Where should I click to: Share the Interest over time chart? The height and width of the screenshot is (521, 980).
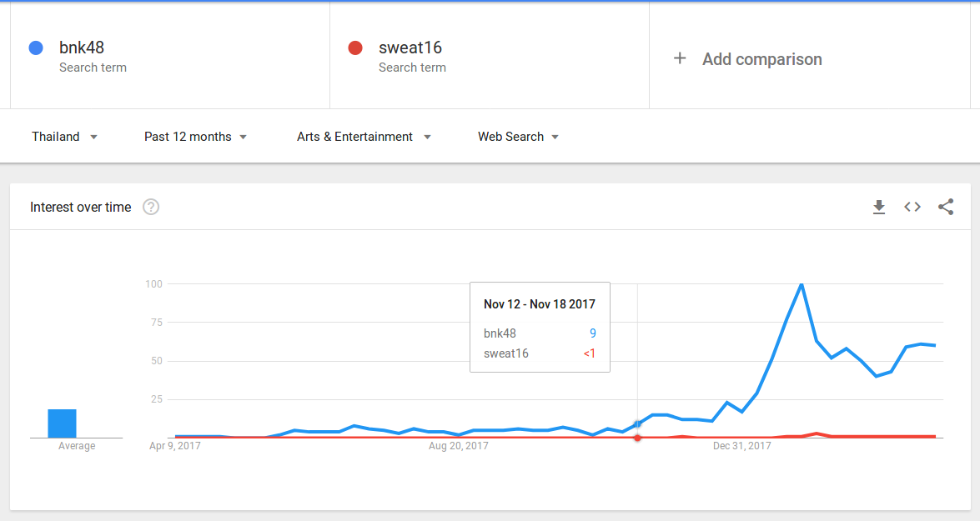(946, 207)
